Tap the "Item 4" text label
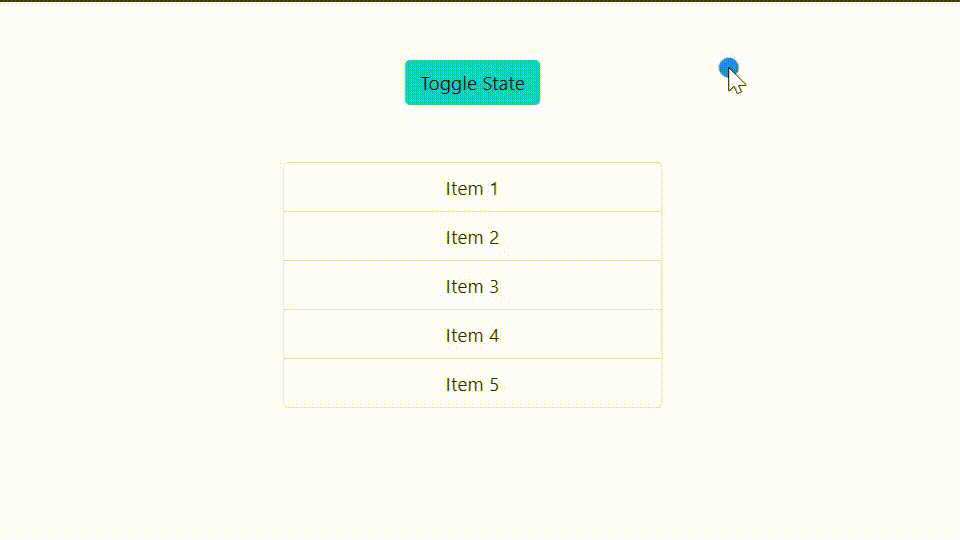Screen dimensions: 960x540 [x=472, y=336]
